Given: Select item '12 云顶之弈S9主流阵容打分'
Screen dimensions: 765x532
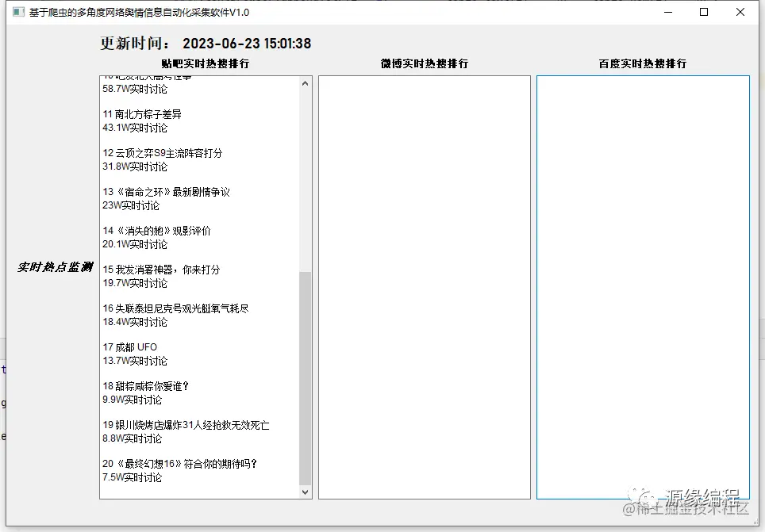Looking at the screenshot, I should tap(163, 153).
